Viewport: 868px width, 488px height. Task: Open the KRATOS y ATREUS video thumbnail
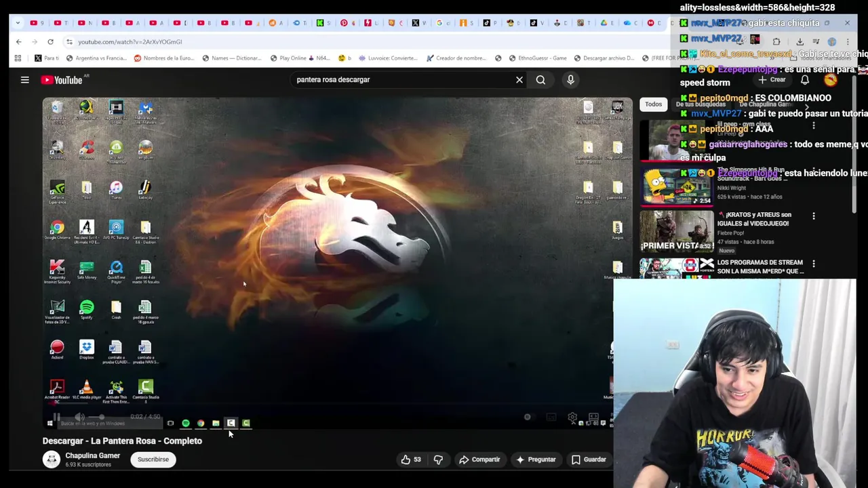675,231
